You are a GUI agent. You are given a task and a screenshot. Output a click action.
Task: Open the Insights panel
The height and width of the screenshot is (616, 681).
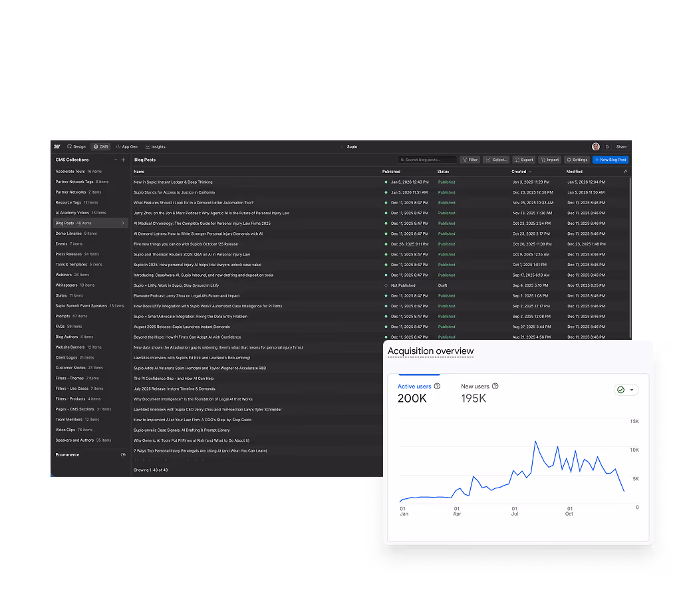155,146
